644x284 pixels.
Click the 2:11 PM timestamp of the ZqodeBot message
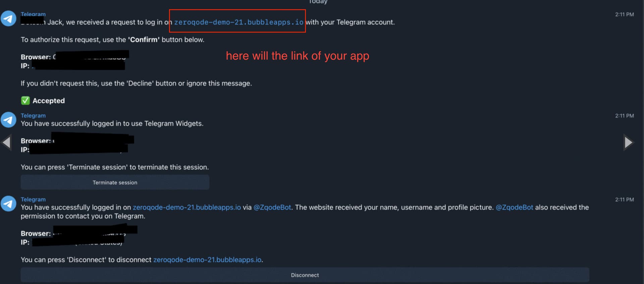624,200
